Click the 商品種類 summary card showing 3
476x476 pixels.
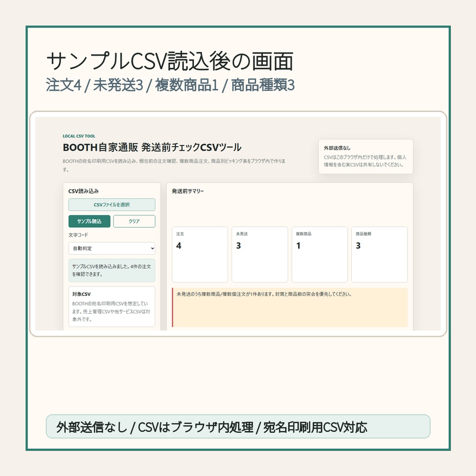379,254
